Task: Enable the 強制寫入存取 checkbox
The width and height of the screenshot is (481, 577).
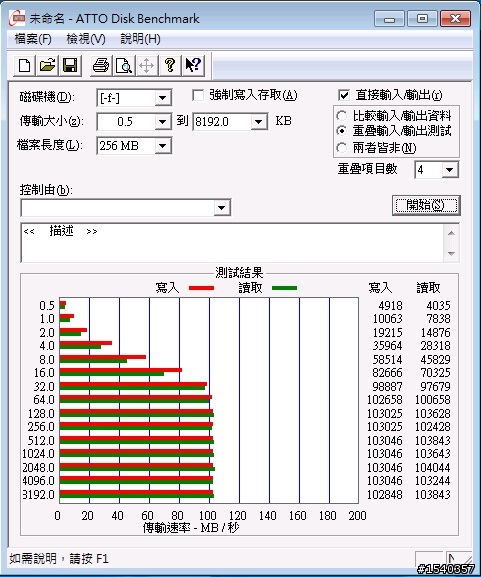Action: point(198,96)
